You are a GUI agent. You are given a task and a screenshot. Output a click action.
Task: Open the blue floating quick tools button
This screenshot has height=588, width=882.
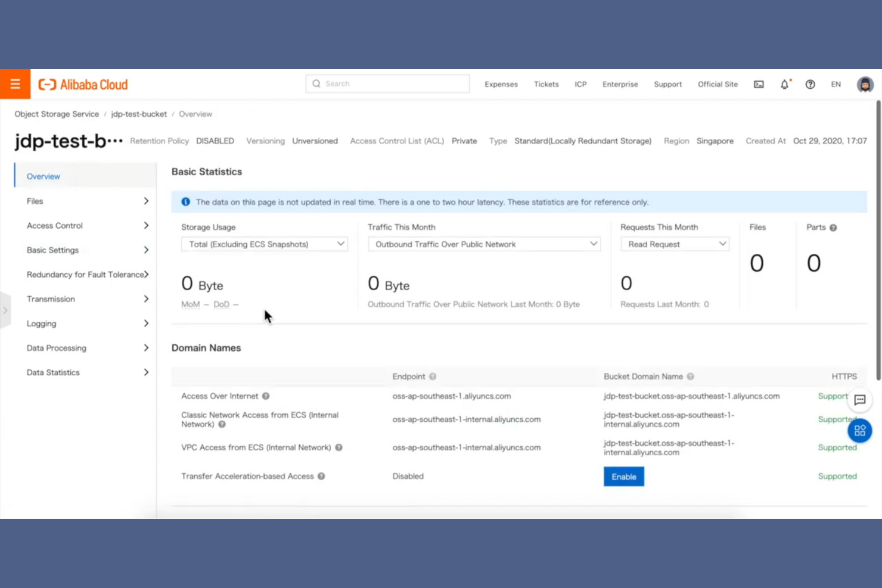[860, 431]
